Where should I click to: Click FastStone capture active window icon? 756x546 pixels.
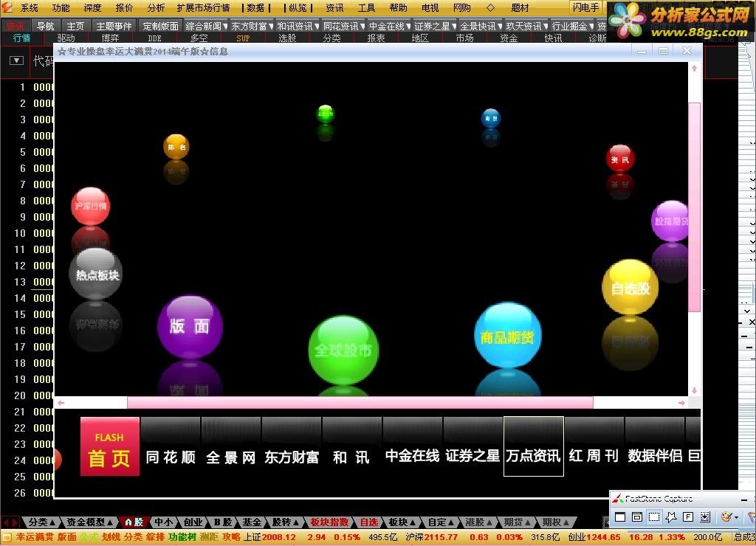point(620,517)
